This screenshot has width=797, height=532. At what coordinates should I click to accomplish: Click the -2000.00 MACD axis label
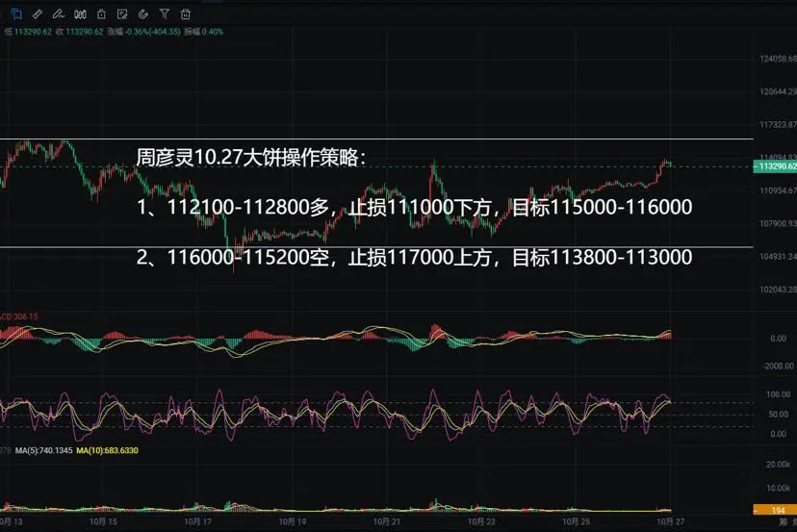coord(778,366)
